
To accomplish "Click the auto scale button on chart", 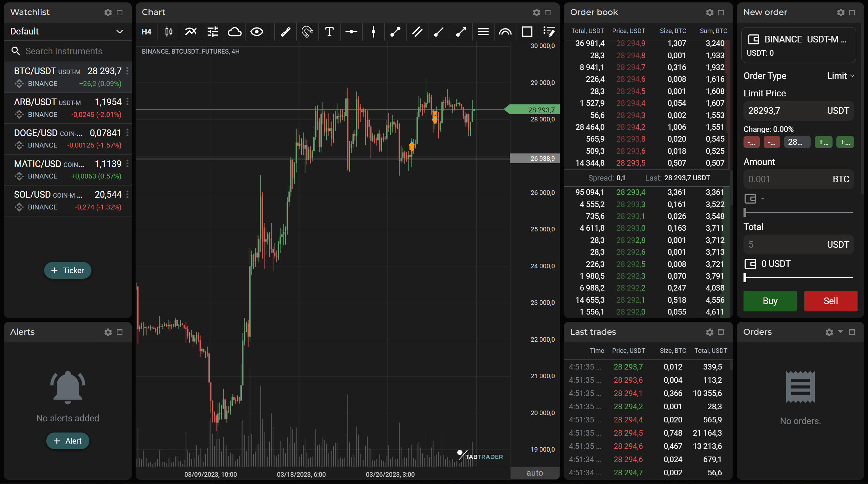I will [x=535, y=473].
